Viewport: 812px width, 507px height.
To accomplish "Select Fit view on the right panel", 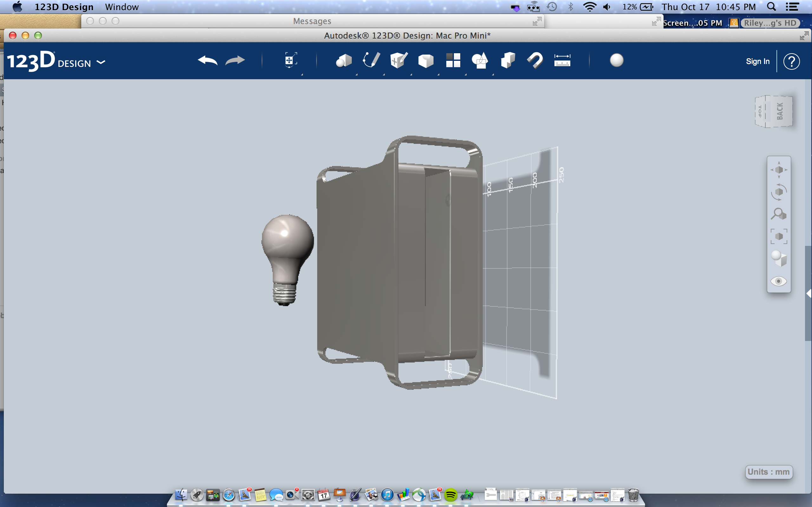I will coord(779,236).
